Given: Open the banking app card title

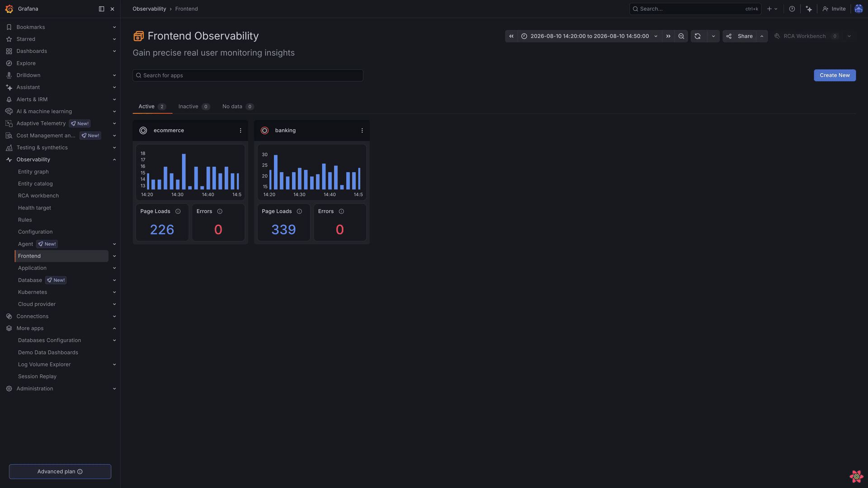Looking at the screenshot, I should pos(285,131).
